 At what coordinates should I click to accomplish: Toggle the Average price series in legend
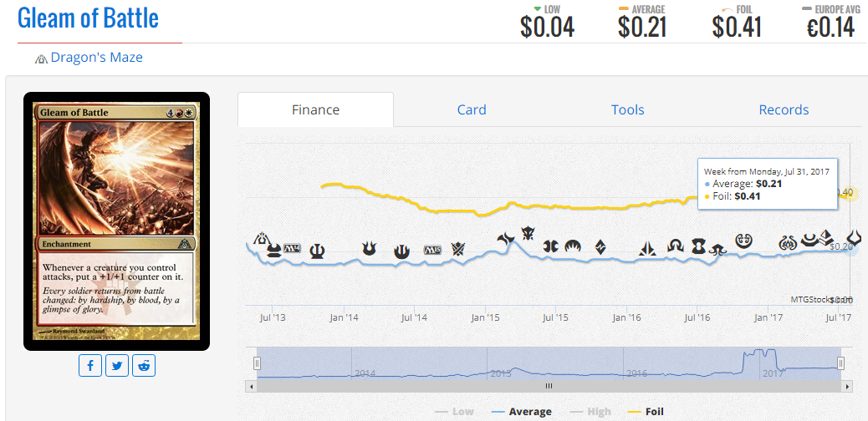point(522,412)
